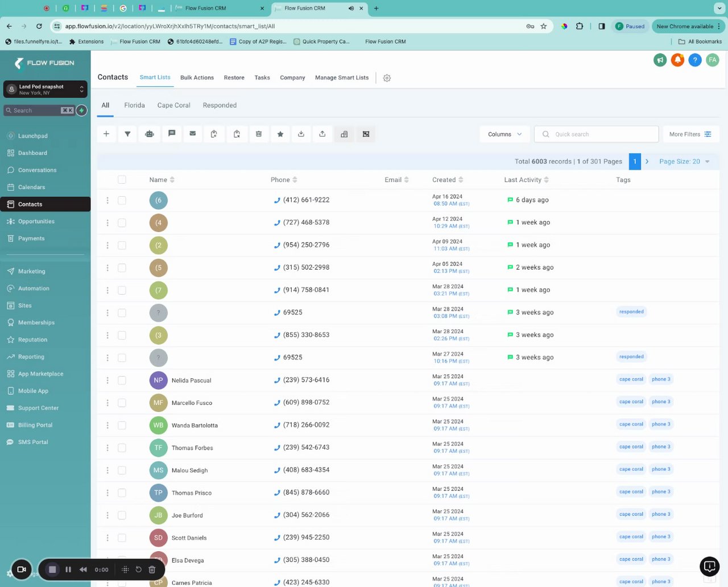Switch to the Responded smart list tab
This screenshot has width=728, height=587.
click(x=220, y=105)
